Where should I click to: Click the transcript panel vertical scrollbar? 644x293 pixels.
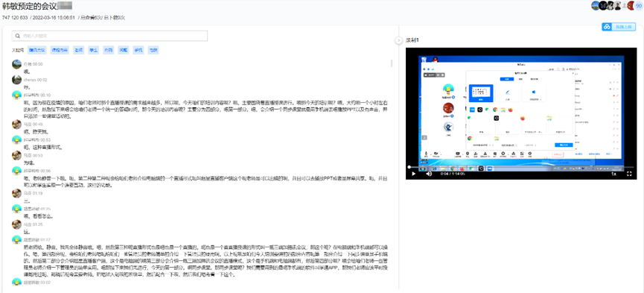click(392, 63)
